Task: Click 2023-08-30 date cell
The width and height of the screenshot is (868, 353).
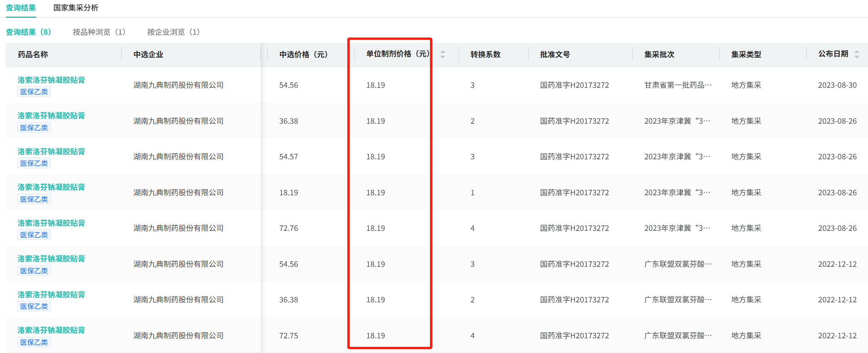Action: (x=837, y=85)
